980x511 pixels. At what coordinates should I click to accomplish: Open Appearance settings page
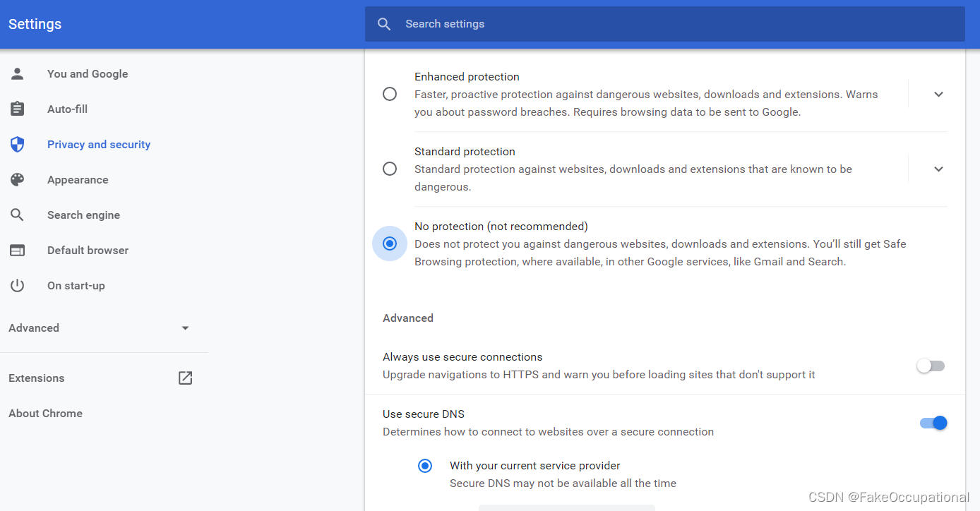click(78, 179)
